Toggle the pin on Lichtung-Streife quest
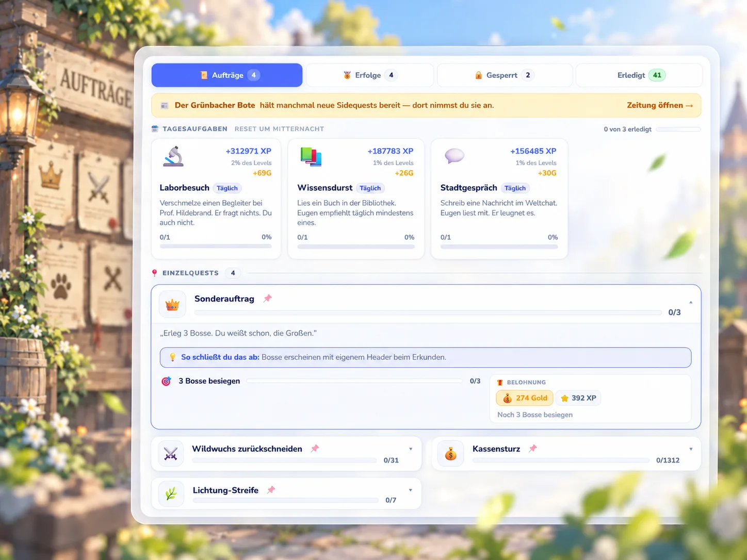Screen dimensions: 747x560 271,490
